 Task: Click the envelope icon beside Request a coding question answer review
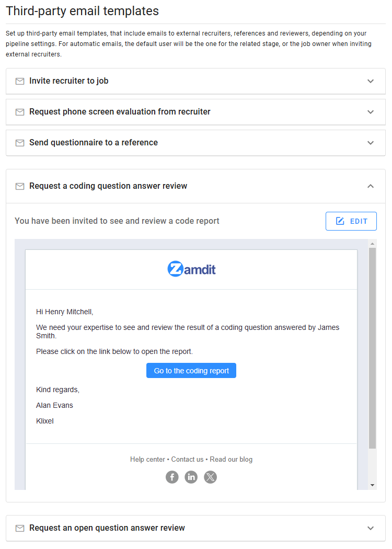click(20, 186)
